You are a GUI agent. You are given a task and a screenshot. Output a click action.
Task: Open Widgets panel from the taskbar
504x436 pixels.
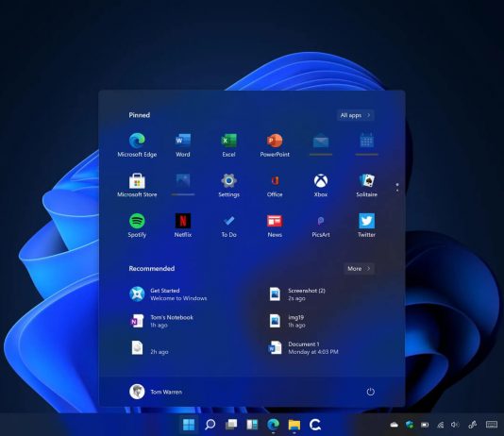coord(252,425)
